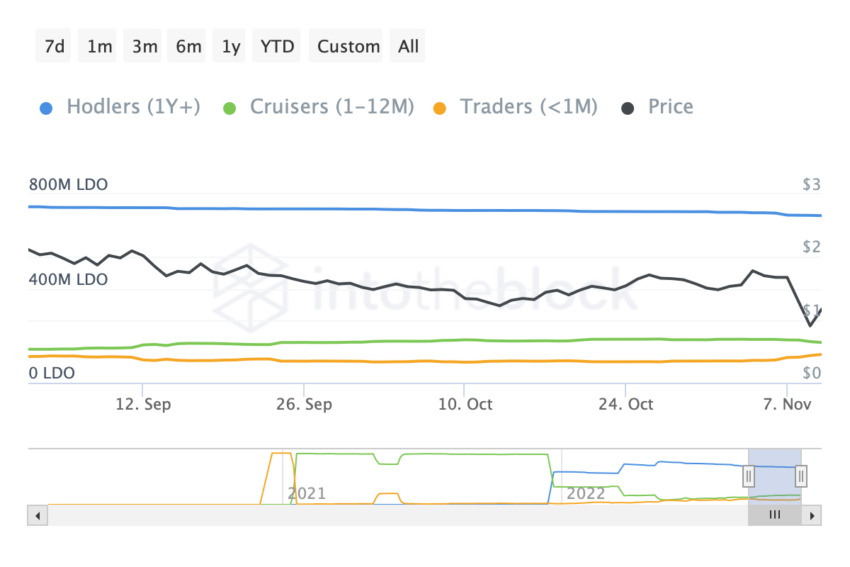Switch chart range to 6m
The width and height of the screenshot is (850, 567).
[188, 46]
